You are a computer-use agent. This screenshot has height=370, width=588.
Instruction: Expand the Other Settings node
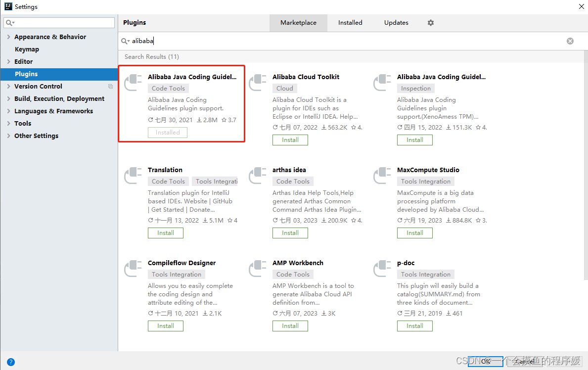tap(8, 136)
